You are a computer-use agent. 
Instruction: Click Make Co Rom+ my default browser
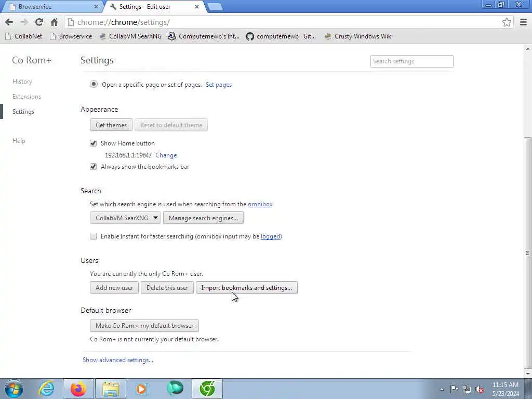point(144,325)
